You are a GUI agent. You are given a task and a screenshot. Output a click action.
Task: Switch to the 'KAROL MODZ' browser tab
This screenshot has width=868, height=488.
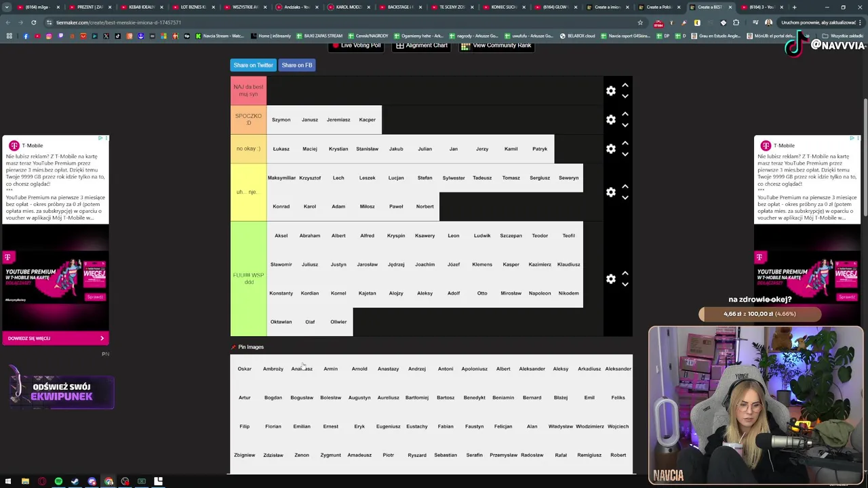(349, 7)
